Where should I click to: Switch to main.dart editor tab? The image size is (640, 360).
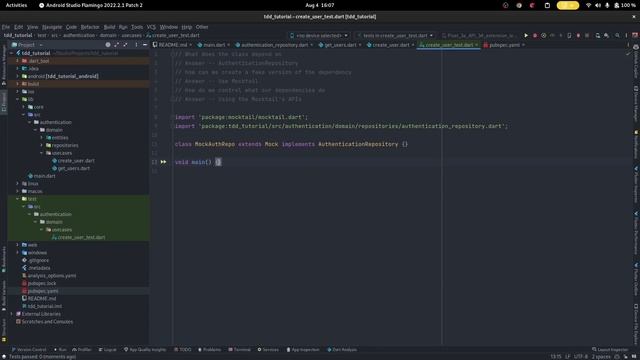(x=214, y=45)
